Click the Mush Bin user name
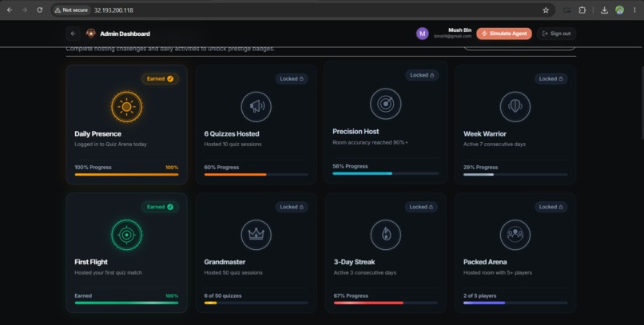 click(459, 30)
